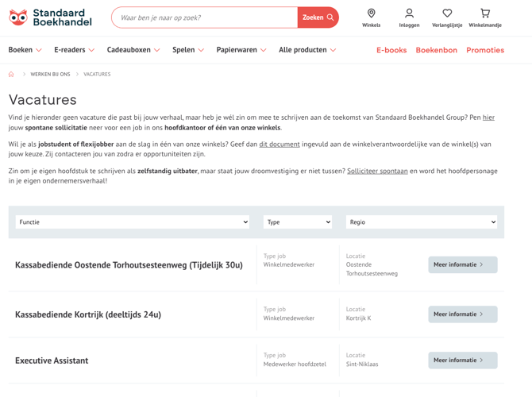The height and width of the screenshot is (397, 532).
Task: Open the Verlanglijstje heart icon
Action: [x=447, y=17]
